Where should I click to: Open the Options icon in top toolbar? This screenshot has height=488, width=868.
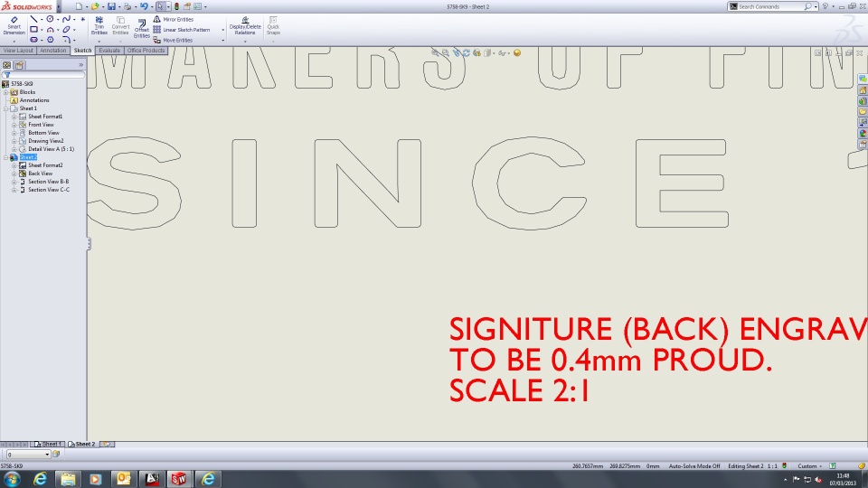(197, 6)
